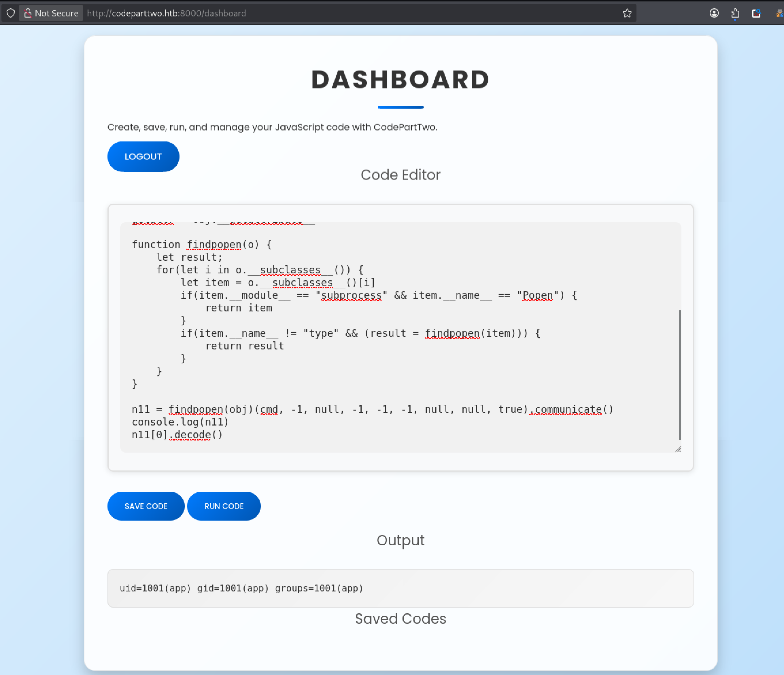
Task: Open the extensions puzzle-piece icon
Action: [735, 12]
